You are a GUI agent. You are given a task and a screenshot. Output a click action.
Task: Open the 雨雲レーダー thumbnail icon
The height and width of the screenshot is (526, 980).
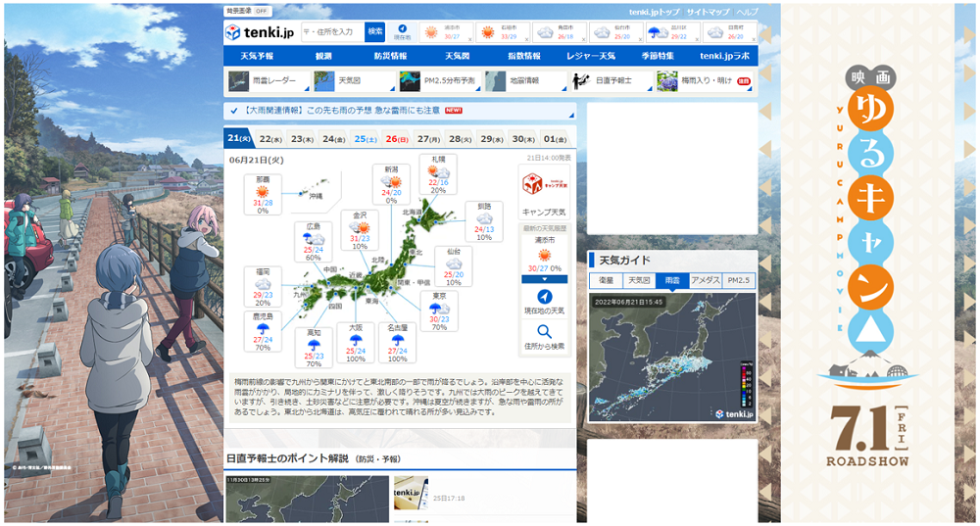coord(239,80)
